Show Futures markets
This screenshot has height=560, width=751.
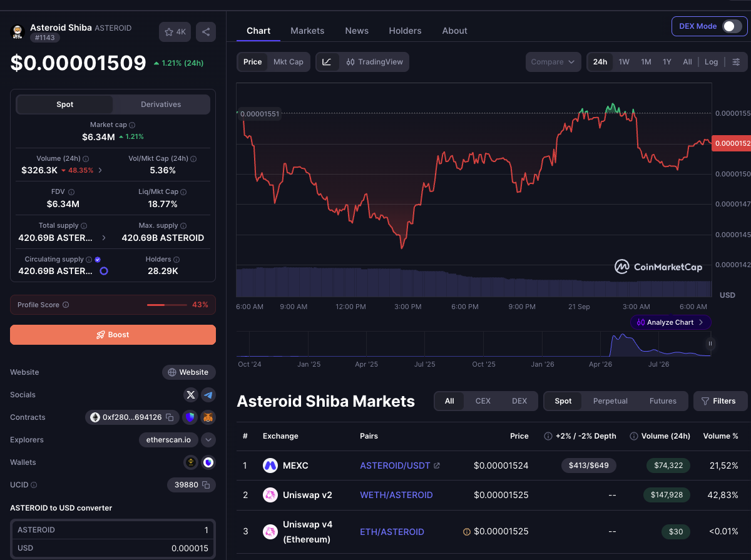pos(663,401)
